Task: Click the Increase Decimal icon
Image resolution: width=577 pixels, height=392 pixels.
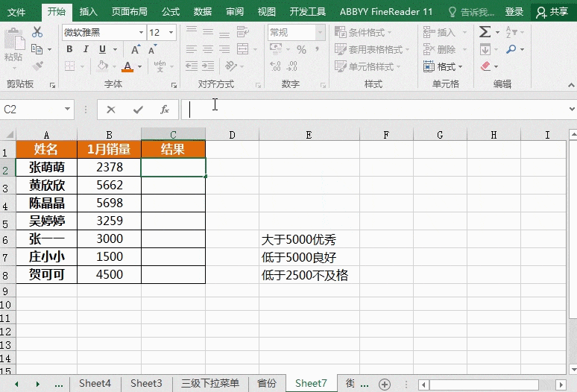Action: click(x=275, y=66)
